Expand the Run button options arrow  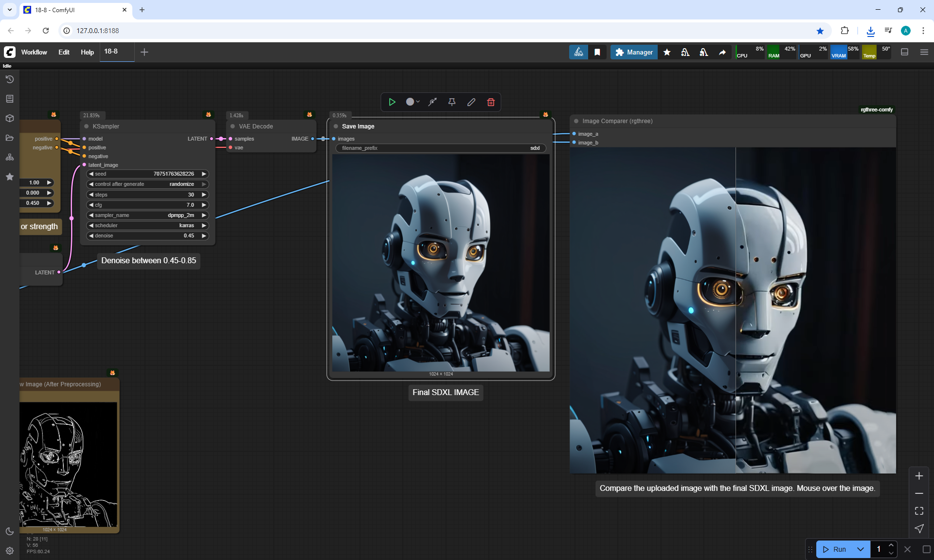[860, 549]
